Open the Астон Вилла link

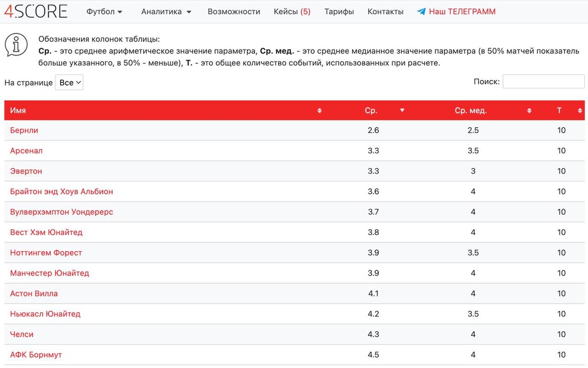(x=34, y=293)
